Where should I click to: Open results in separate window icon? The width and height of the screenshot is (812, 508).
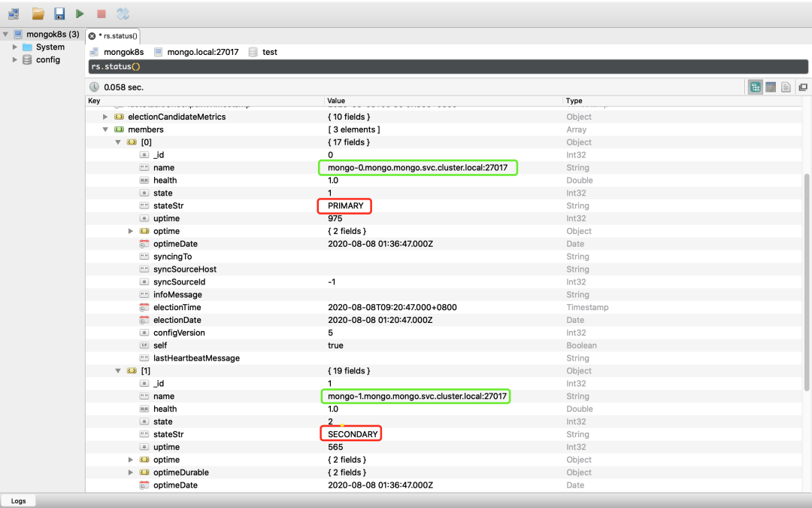pos(803,87)
